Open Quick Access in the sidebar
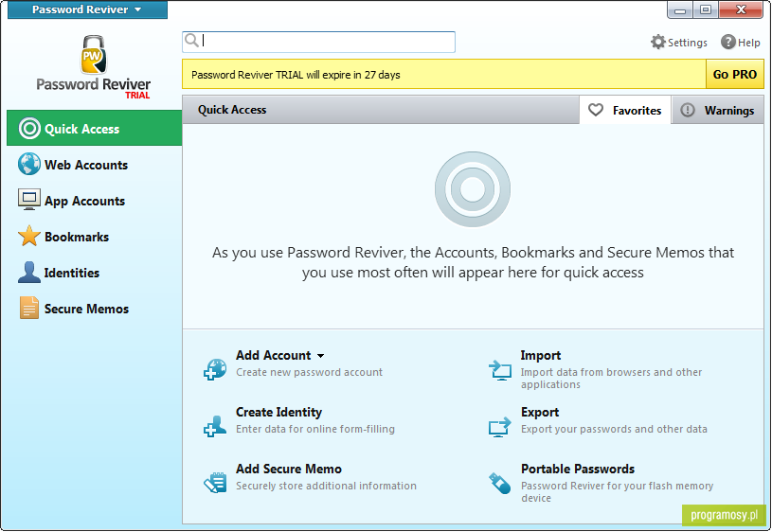Viewport: 772px width, 532px height. [95, 128]
